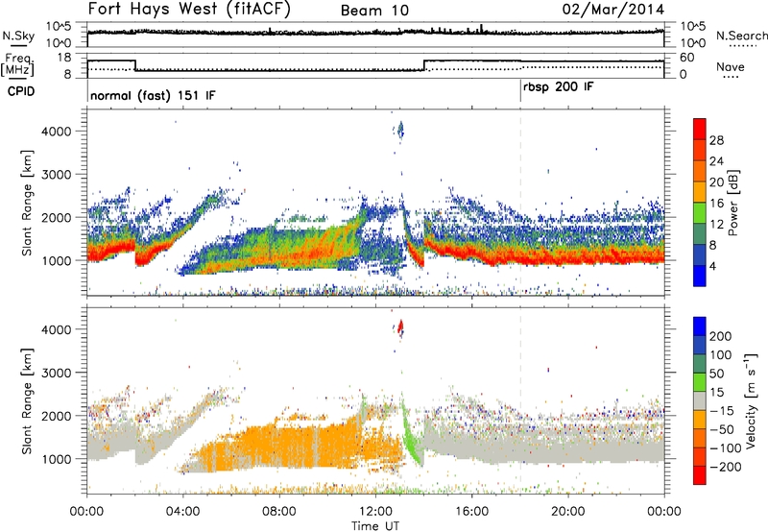Image resolution: width=768 pixels, height=532 pixels.
Task: Click the '200' velocity scale value
Action: tap(721, 336)
